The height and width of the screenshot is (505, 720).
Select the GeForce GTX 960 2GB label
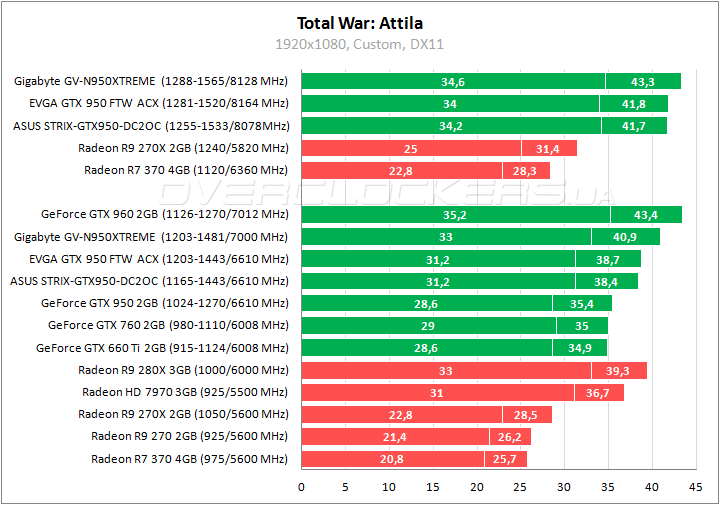(164, 214)
